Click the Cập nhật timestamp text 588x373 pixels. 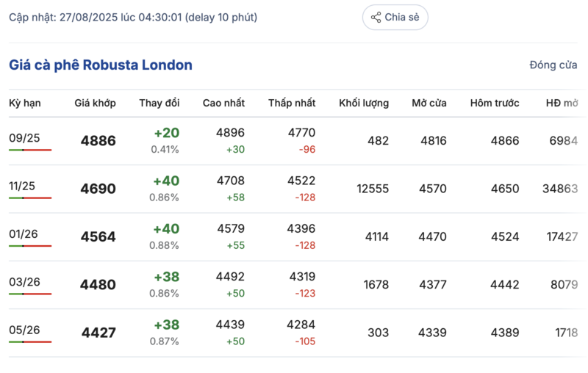(133, 17)
